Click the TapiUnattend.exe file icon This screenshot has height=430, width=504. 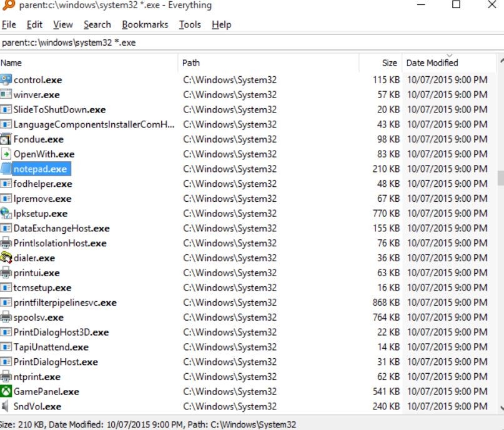tap(6, 347)
